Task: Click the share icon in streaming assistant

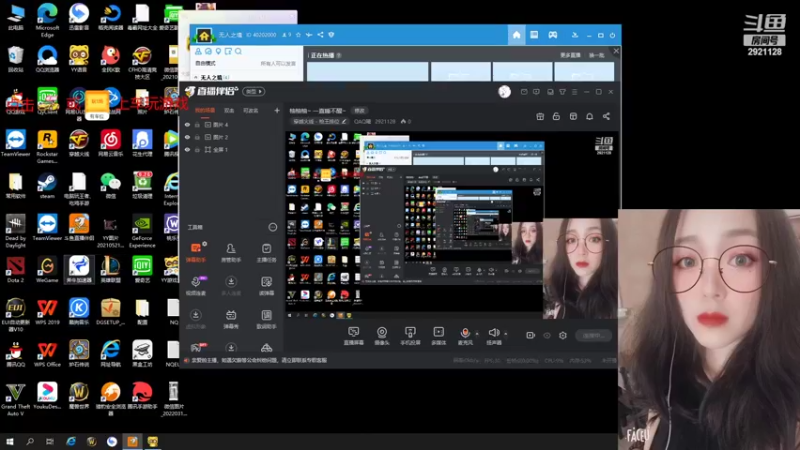Action: 606,116
